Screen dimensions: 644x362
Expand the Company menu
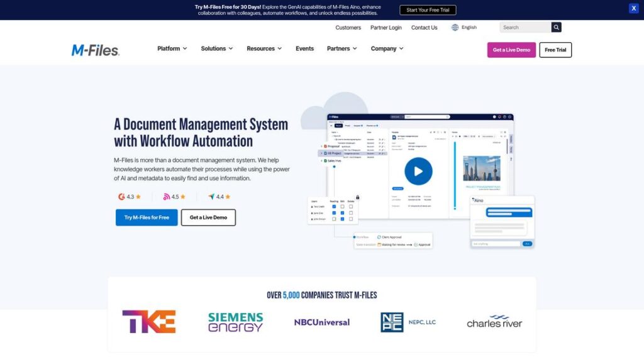[387, 48]
